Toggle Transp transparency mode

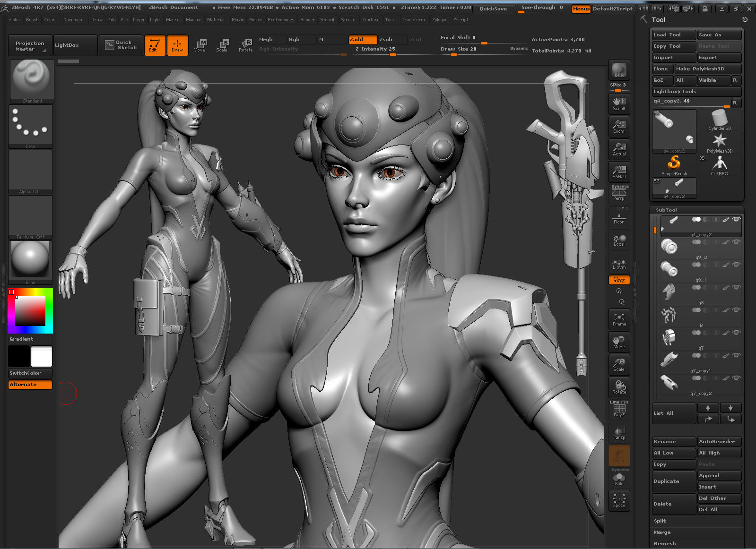point(619,432)
